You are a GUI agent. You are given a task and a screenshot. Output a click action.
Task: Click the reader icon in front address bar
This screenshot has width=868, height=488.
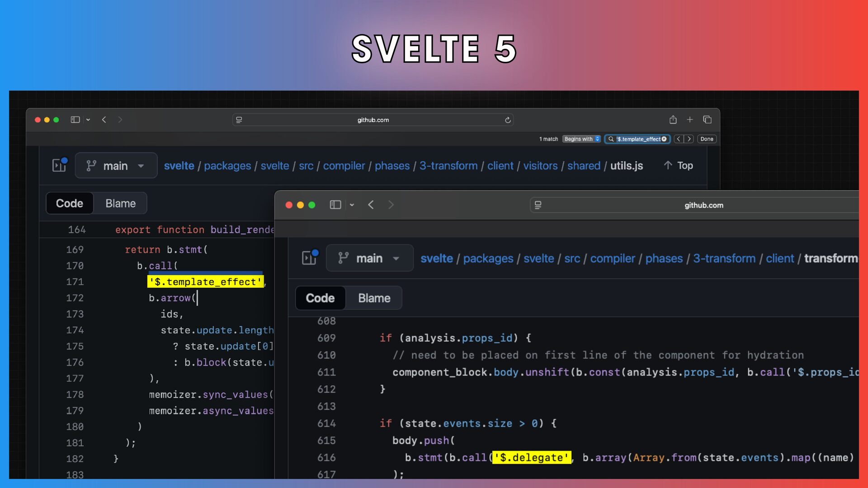click(x=538, y=205)
